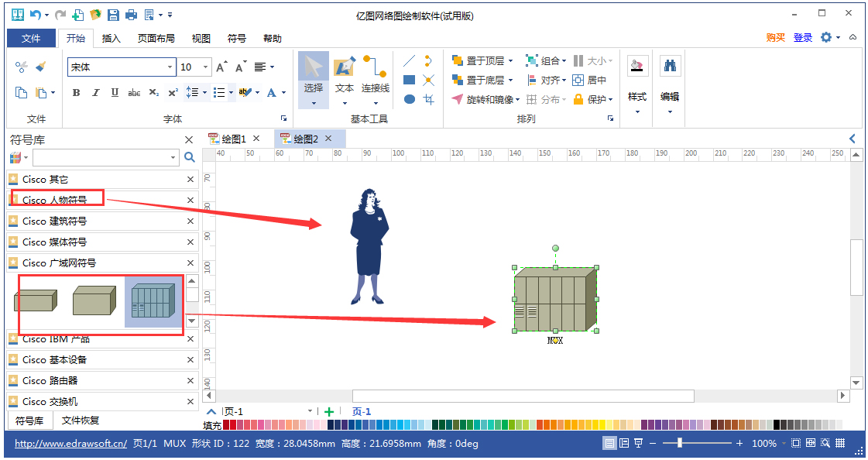The image size is (868, 460).
Task: Pick the black color swatch in palette
Action: click(777, 424)
